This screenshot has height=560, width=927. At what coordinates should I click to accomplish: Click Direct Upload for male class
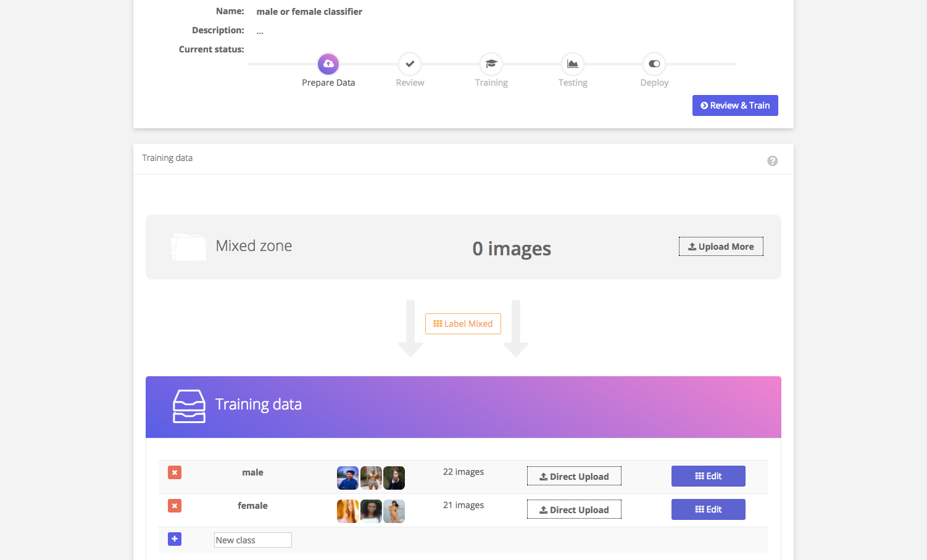574,476
